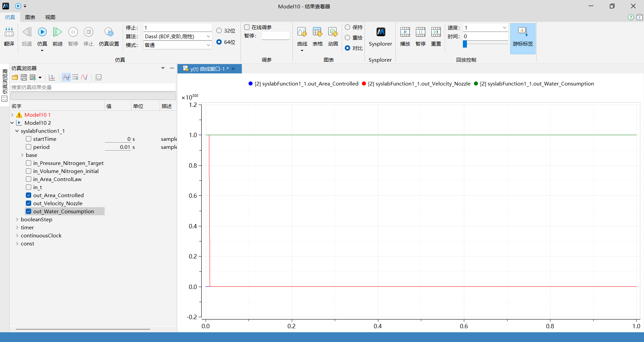Open the 模式 mode dropdown
The image size is (644, 342).
[208, 45]
